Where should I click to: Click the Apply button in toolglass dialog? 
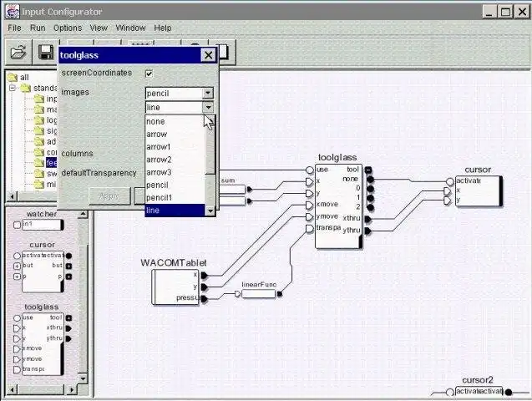[109, 196]
